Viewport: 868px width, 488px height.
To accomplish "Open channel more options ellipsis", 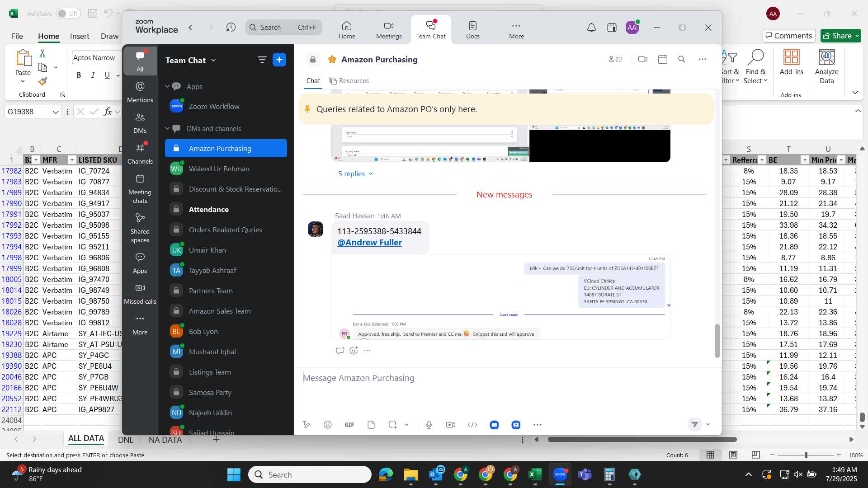I will click(702, 59).
